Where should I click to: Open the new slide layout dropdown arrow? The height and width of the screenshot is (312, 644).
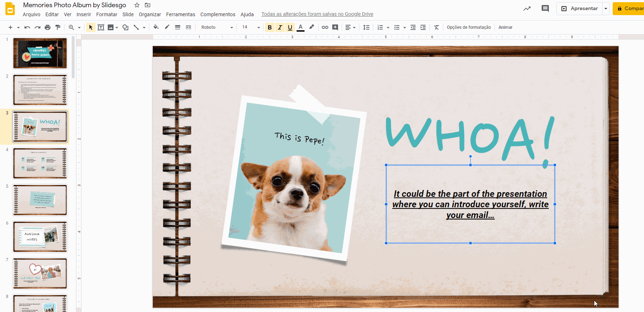click(18, 27)
